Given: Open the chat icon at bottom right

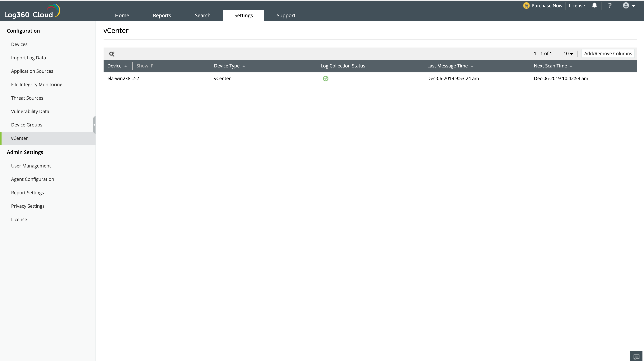Looking at the screenshot, I should point(636,357).
